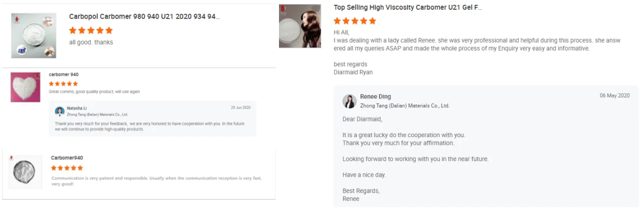Open Zhong Tang company link under Natasha Li
Image resolution: width=644 pixels, height=215 pixels.
pyautogui.click(x=97, y=115)
